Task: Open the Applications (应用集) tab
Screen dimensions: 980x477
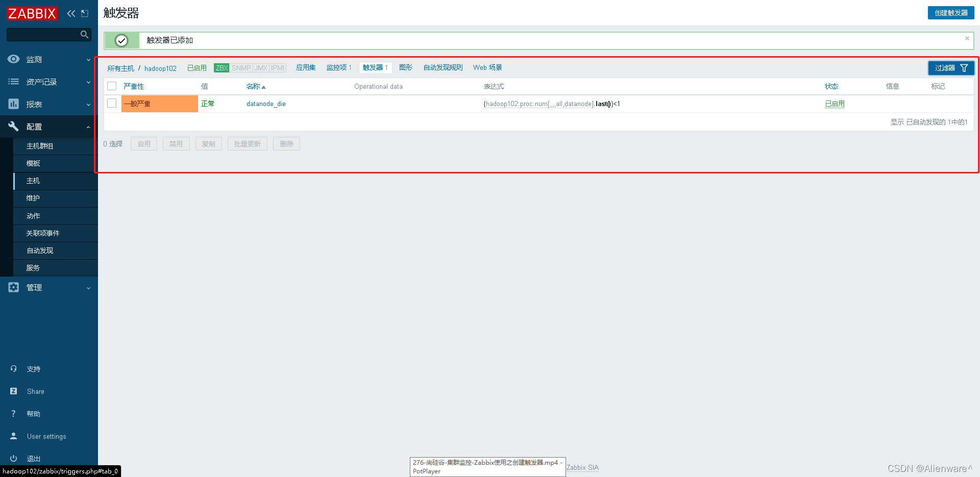Action: click(x=306, y=67)
